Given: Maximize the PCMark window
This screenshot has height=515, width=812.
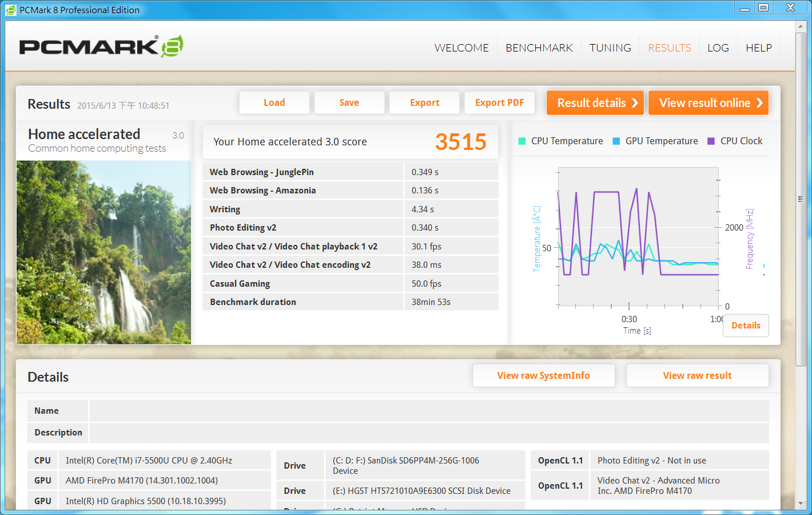Looking at the screenshot, I should pos(763,7).
